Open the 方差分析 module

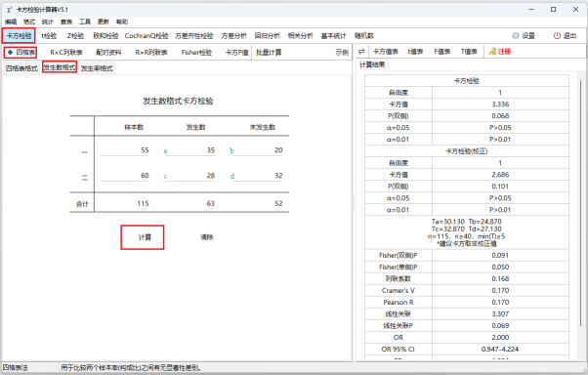coord(234,35)
